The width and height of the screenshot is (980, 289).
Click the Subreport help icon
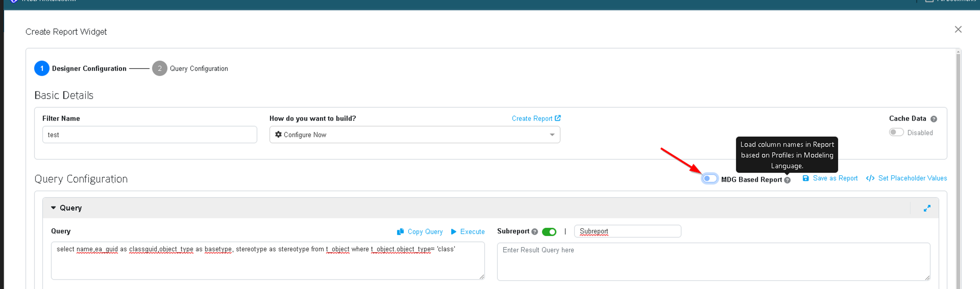pos(534,232)
